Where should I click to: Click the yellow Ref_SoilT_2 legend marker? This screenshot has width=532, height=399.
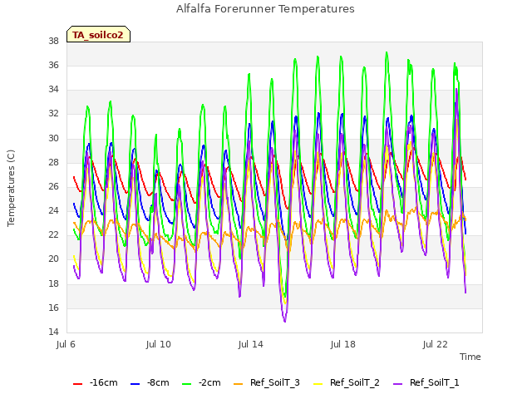click(318, 384)
